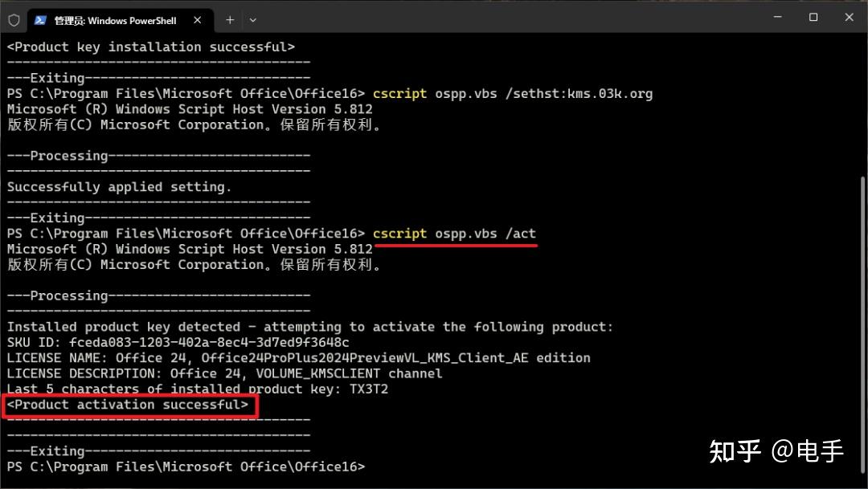The image size is (868, 489).
Task: Click the product key characters TX3T2
Action: [x=371, y=389]
